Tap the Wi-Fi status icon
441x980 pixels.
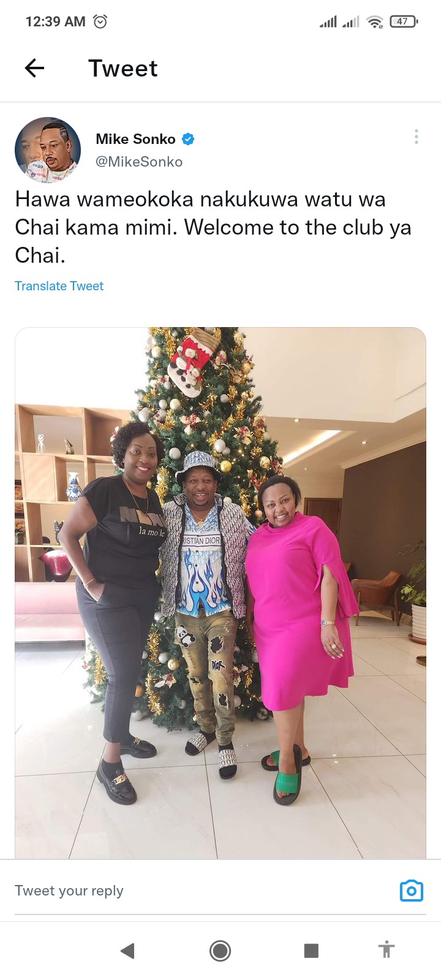[x=374, y=22]
